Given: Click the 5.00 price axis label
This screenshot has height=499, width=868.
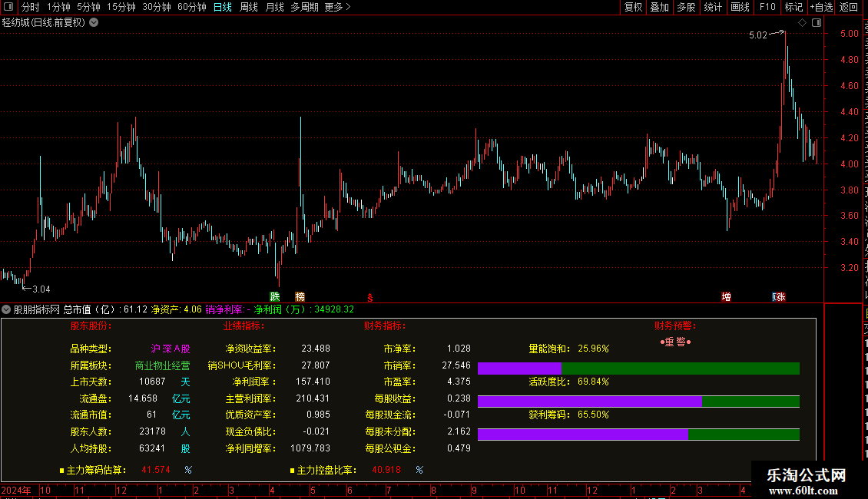Looking at the screenshot, I should tap(849, 34).
